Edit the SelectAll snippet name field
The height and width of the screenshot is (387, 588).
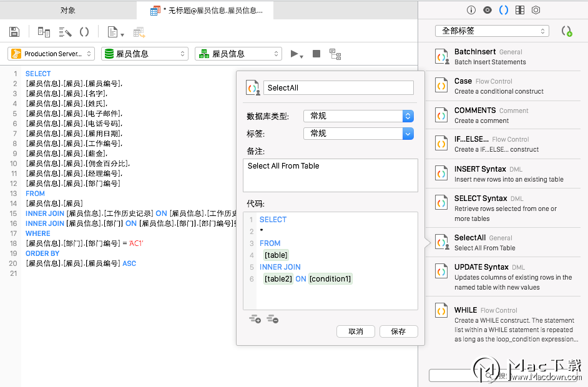tap(338, 88)
